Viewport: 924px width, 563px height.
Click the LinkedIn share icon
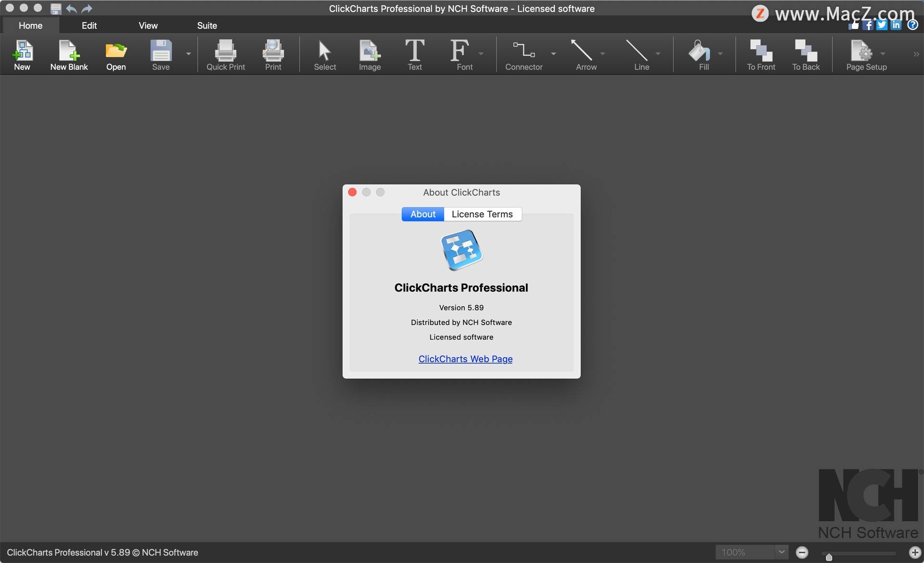click(896, 25)
